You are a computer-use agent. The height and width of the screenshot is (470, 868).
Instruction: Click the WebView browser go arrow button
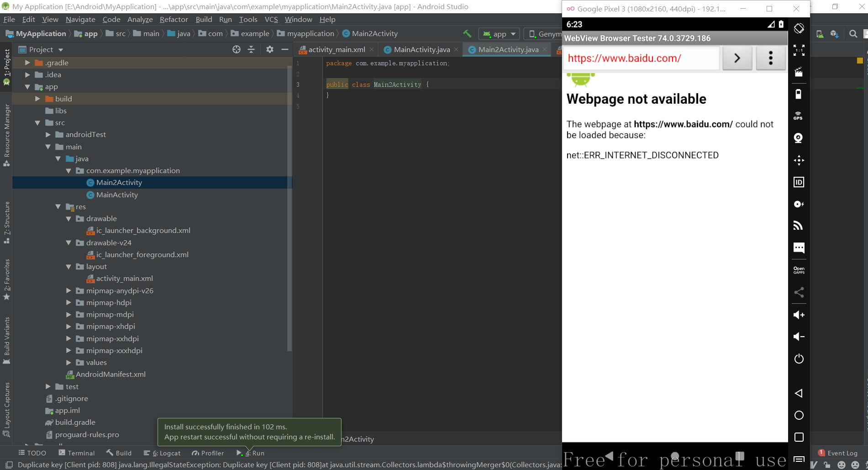pyautogui.click(x=737, y=58)
